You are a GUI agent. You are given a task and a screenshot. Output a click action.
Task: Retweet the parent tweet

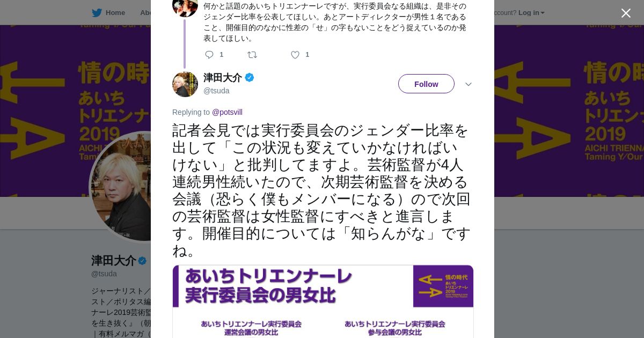252,55
